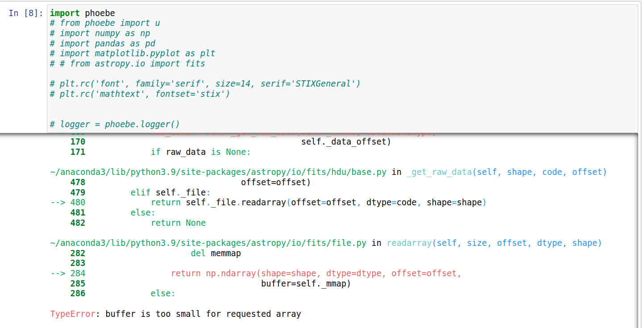This screenshot has width=644, height=328.
Task: Select the buffer=self._mmap argument line
Action: (x=306, y=283)
